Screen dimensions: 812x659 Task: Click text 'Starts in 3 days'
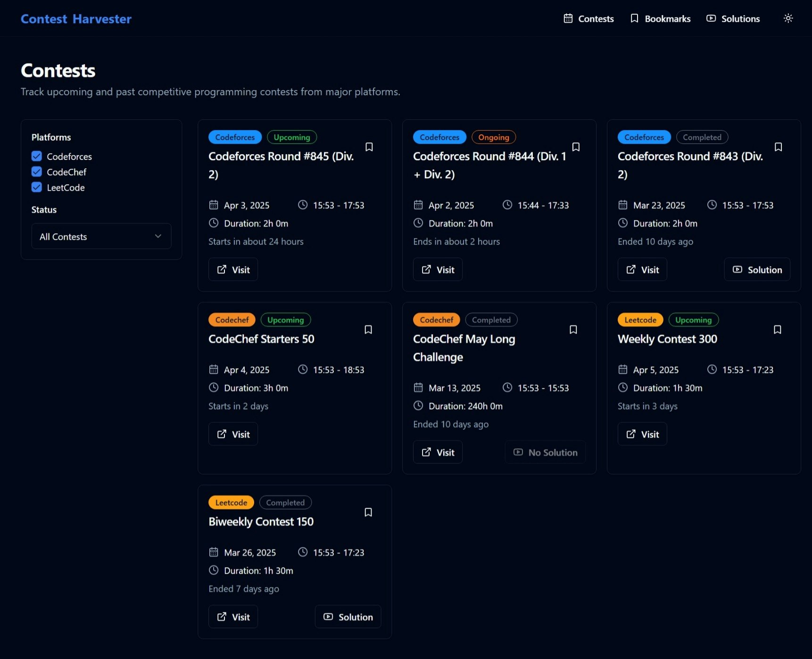coord(647,406)
